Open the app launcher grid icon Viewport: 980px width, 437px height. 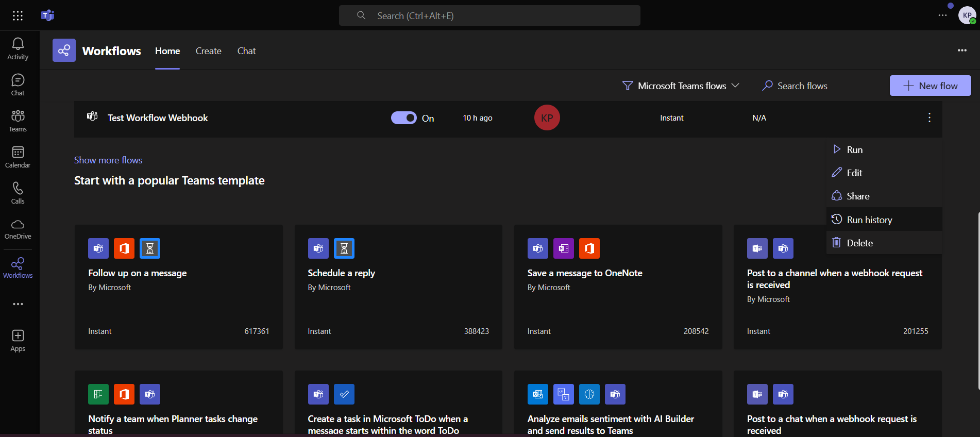(x=18, y=15)
